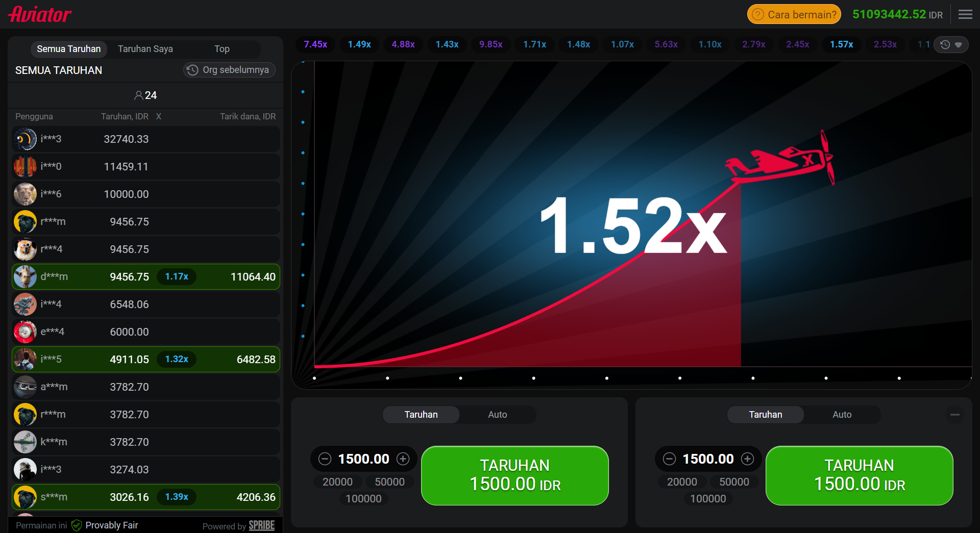Switch left bet panel to Auto

tap(497, 415)
